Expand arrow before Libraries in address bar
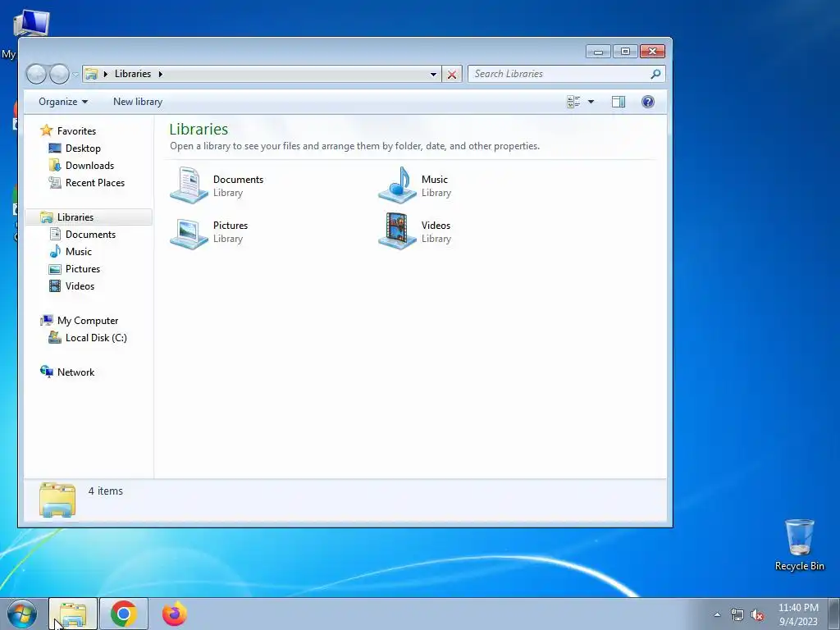The width and height of the screenshot is (840, 630). 106,74
